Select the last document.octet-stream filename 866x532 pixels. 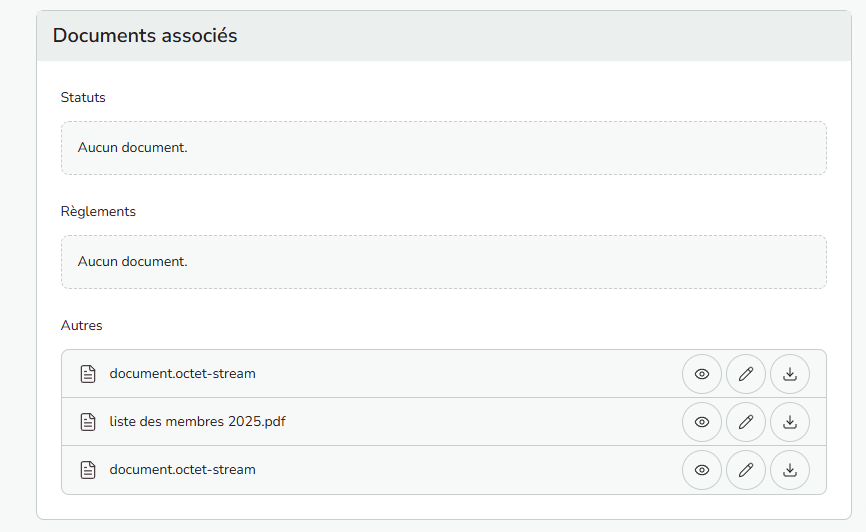pos(182,470)
